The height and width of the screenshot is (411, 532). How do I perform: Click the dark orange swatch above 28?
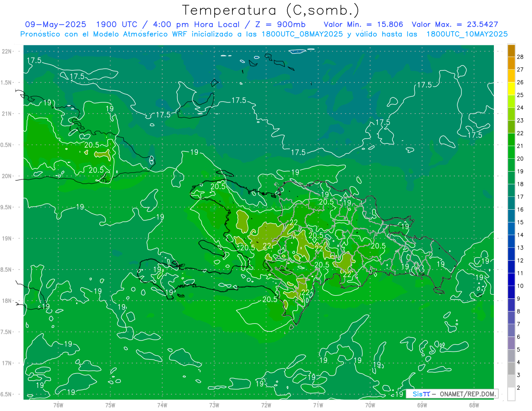[511, 51]
